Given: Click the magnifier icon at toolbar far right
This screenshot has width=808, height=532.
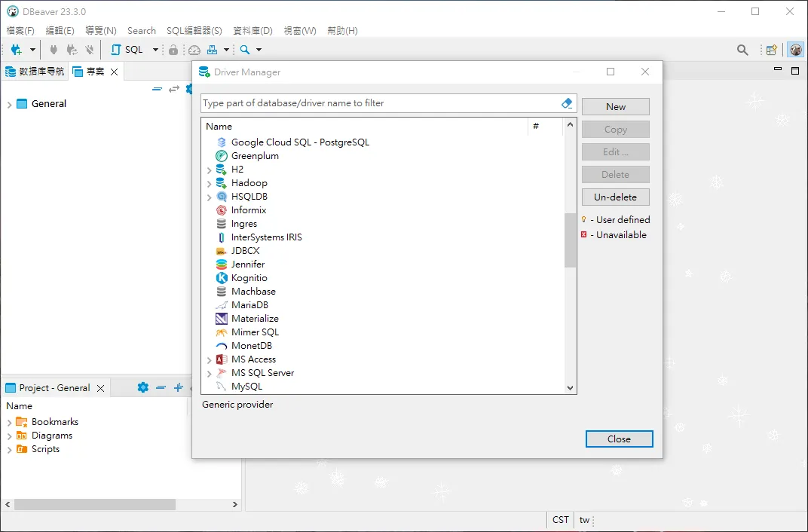Looking at the screenshot, I should 742,50.
